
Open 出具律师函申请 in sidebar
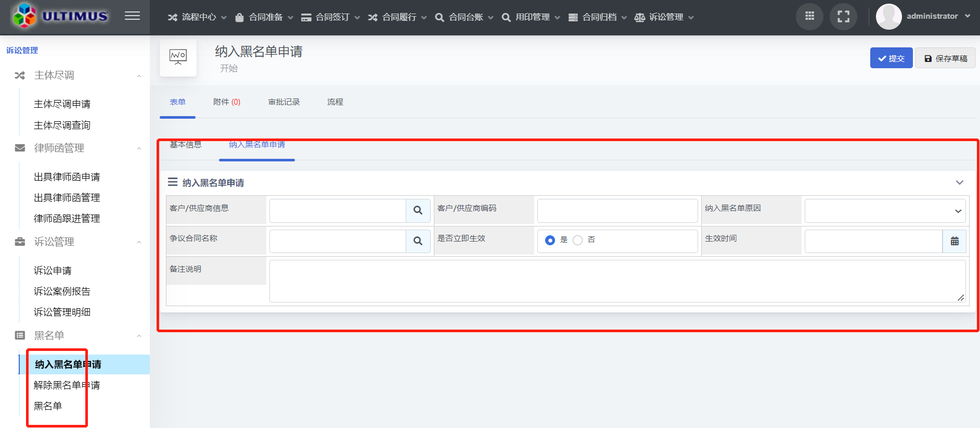(x=67, y=177)
